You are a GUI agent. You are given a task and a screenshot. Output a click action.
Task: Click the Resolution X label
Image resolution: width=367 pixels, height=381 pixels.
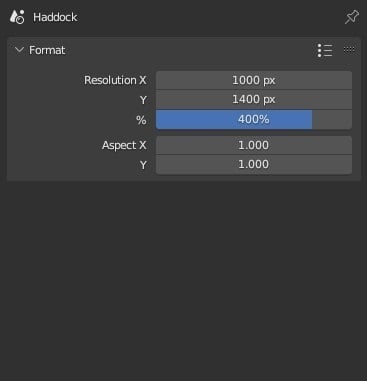115,80
